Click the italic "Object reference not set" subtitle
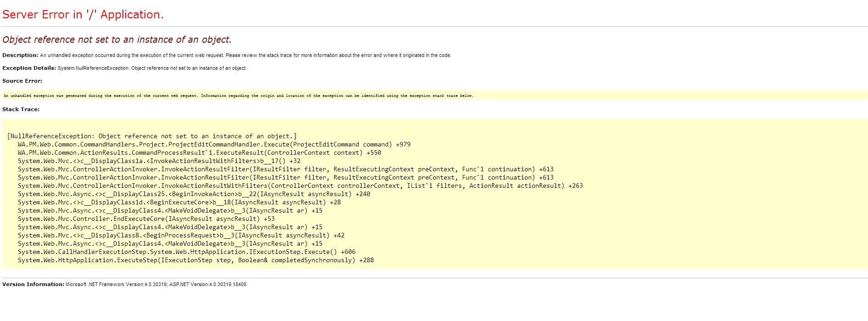The image size is (868, 321). [x=117, y=40]
